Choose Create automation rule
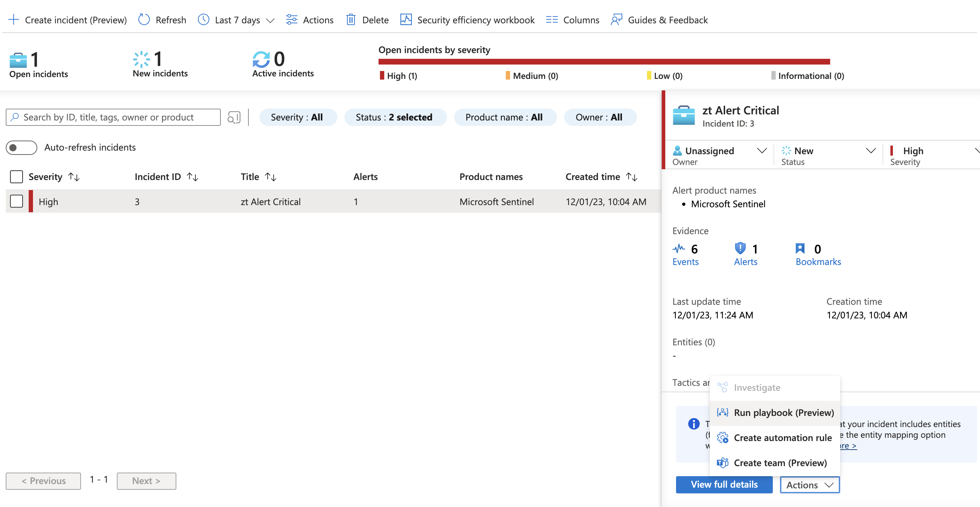Image resolution: width=980 pixels, height=507 pixels. pos(782,438)
